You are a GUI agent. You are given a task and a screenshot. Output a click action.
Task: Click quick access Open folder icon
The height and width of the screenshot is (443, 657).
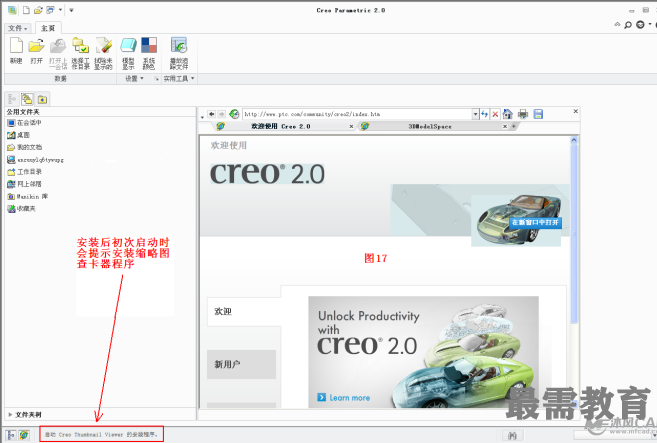39,10
